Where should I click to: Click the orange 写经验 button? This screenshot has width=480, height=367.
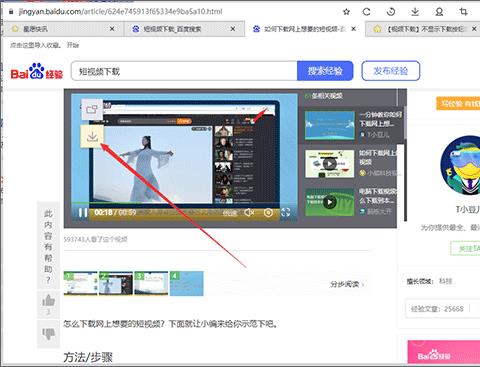coord(458,104)
